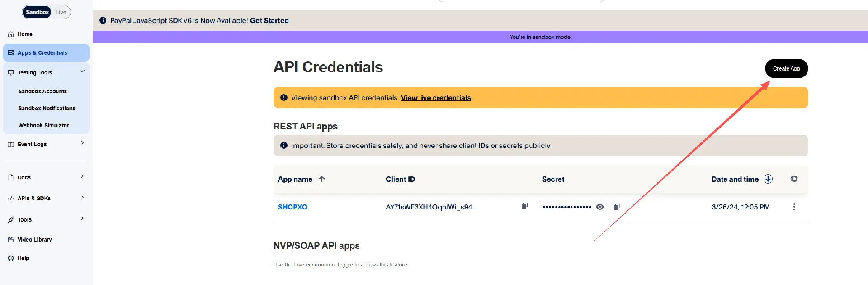868x285 pixels.
Task: Click the info icon in sandbox credentials notice
Action: click(284, 97)
